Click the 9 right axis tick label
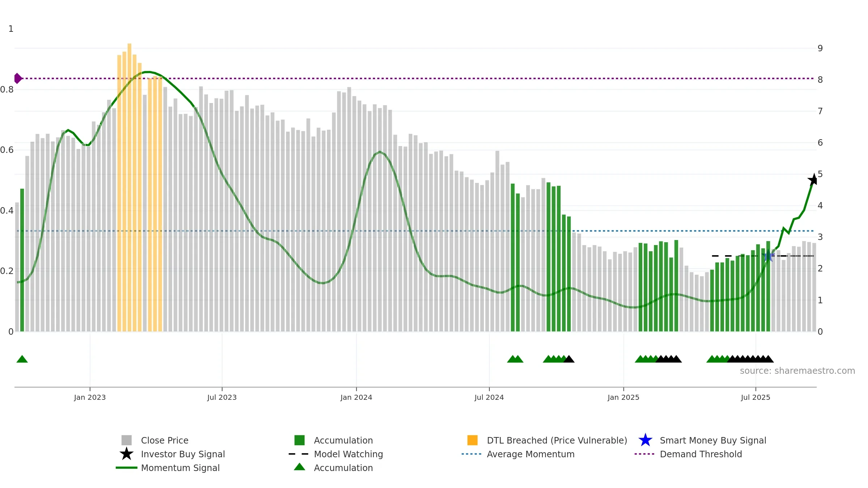 820,48
